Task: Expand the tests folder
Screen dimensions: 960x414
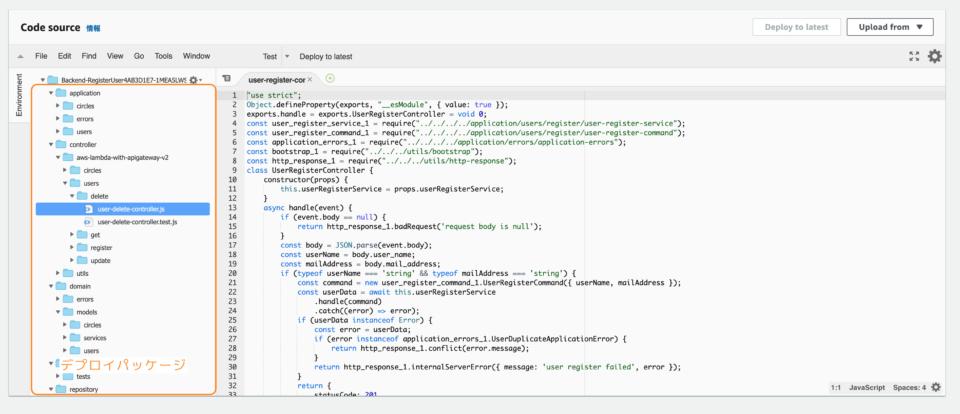Action: [58, 377]
